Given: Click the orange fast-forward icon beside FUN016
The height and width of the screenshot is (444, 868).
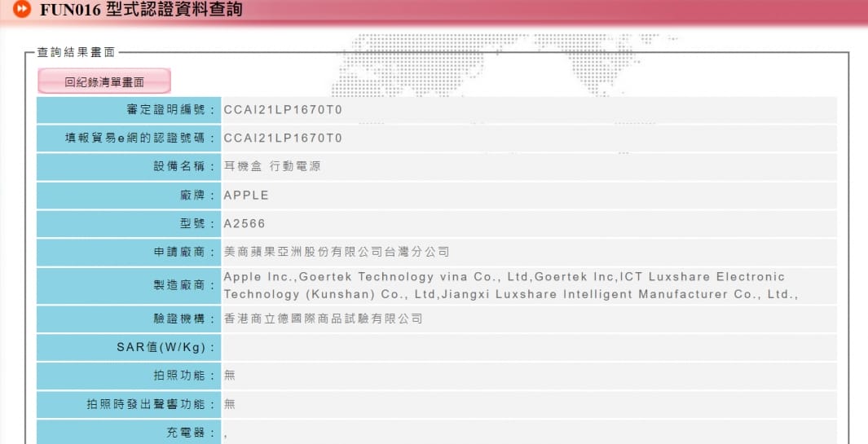Looking at the screenshot, I should (x=21, y=9).
